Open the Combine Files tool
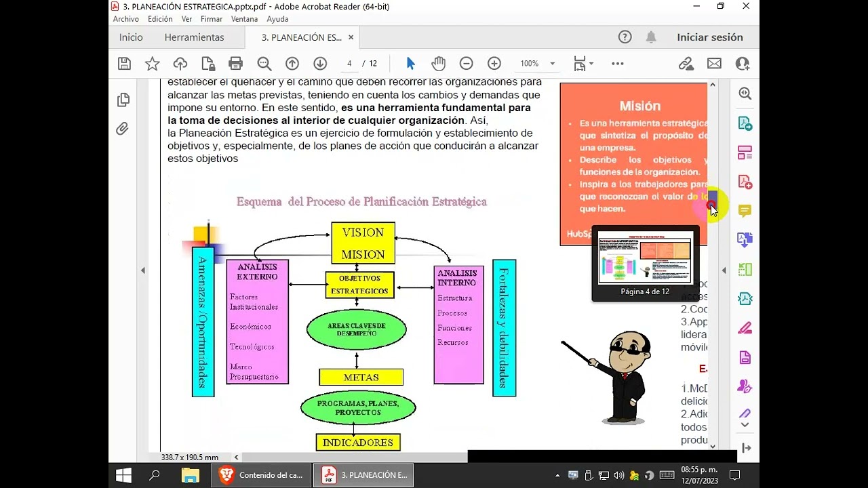 [x=745, y=240]
